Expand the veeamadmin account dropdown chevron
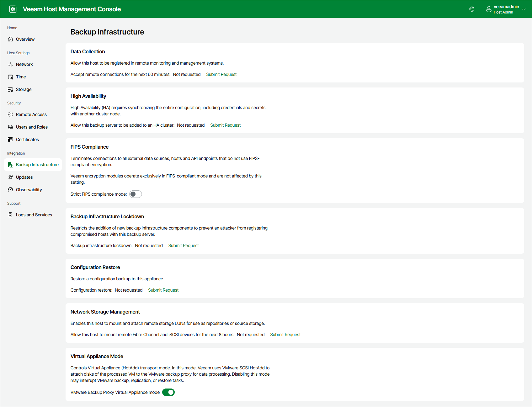 (x=524, y=9)
